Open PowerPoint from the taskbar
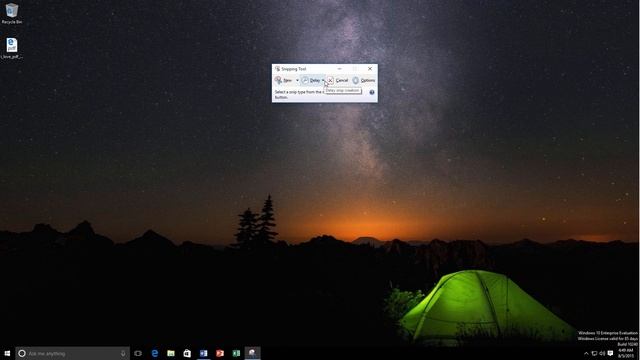The height and width of the screenshot is (360, 640). 220,353
